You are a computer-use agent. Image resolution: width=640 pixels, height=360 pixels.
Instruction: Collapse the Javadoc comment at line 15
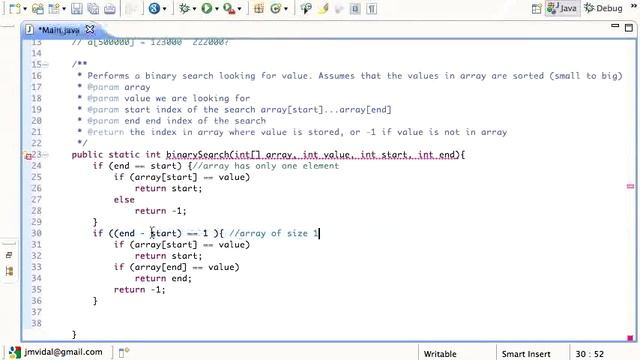click(x=46, y=64)
